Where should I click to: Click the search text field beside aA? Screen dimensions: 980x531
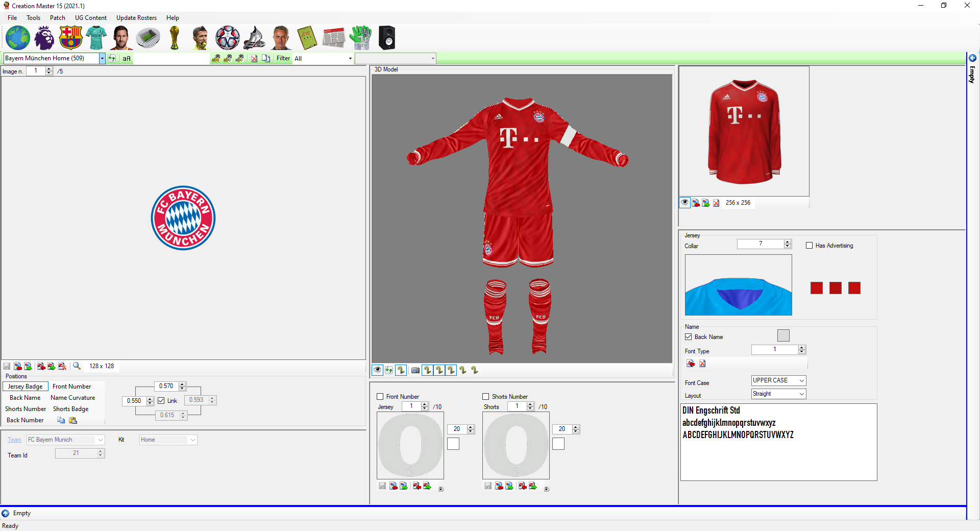(171, 58)
